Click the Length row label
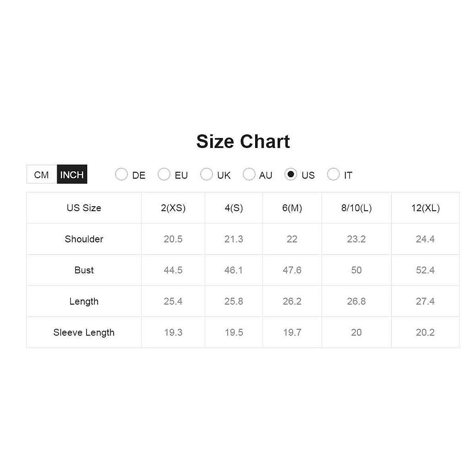 point(84,301)
